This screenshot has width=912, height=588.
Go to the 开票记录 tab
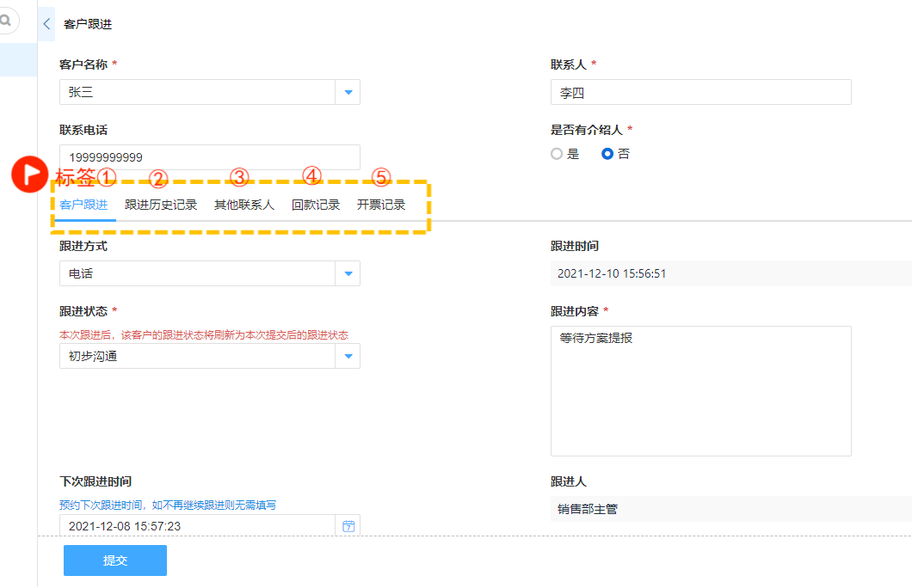pos(381,205)
